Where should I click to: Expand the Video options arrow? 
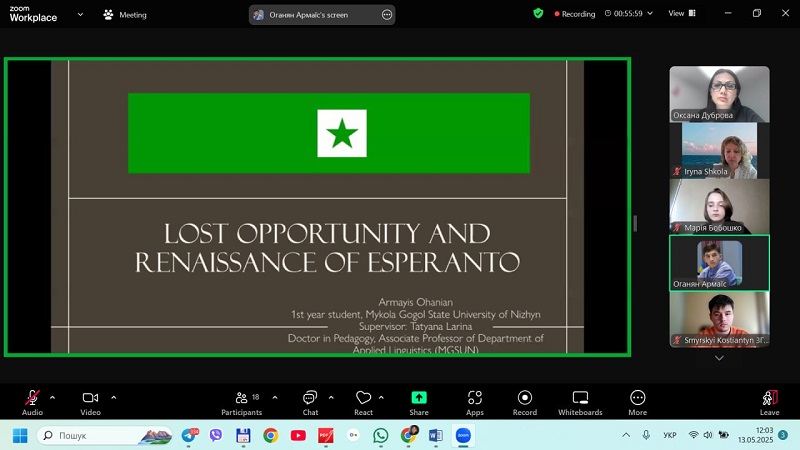[x=113, y=397]
